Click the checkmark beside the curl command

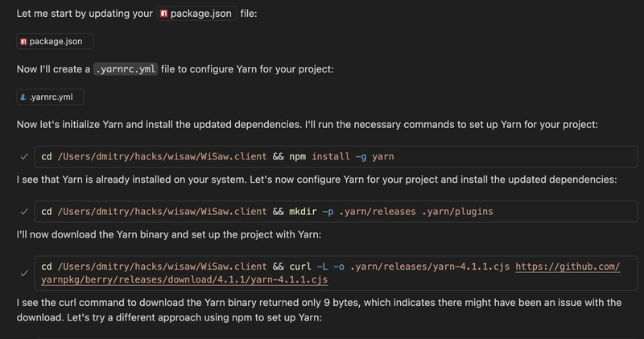[x=24, y=273]
